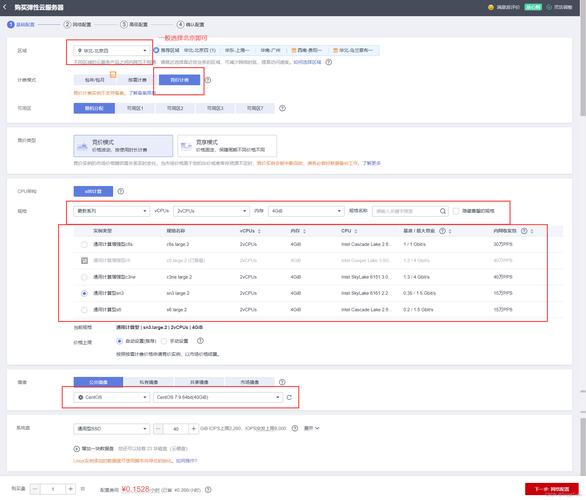Expand the 2vCPUs dropdown
586x500 pixels.
(x=212, y=211)
